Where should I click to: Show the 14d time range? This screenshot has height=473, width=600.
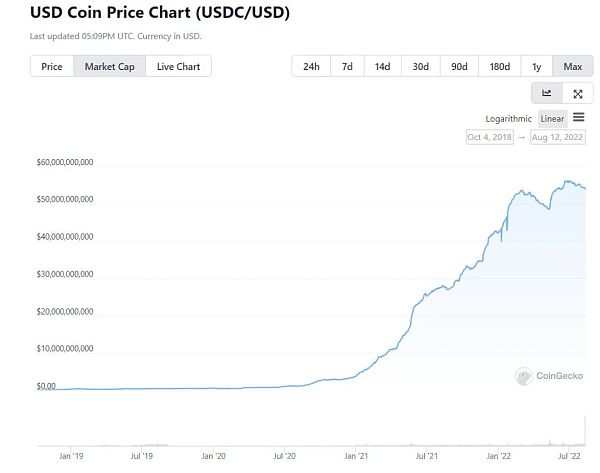[382, 67]
